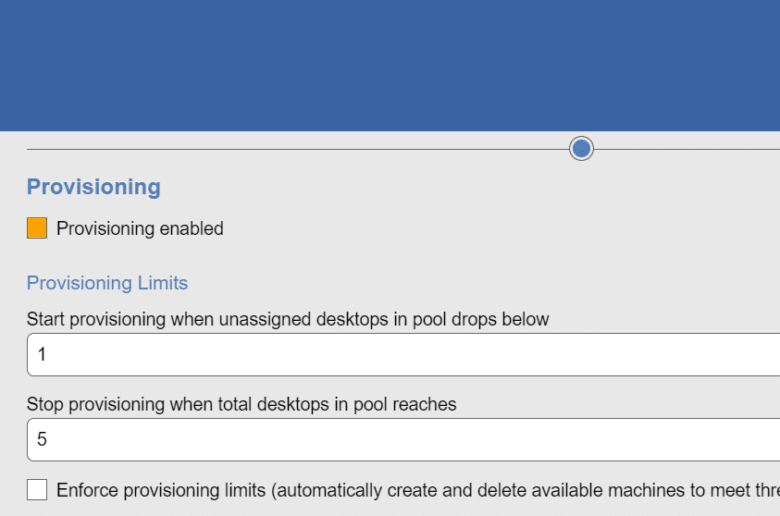The image size is (780, 516).
Task: Click the value 1 in the start field
Action: 42,355
